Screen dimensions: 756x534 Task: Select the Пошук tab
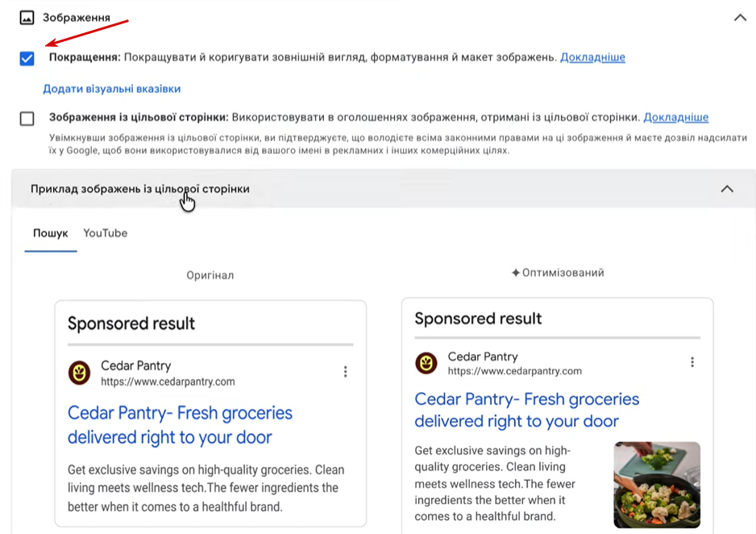pyautogui.click(x=51, y=233)
